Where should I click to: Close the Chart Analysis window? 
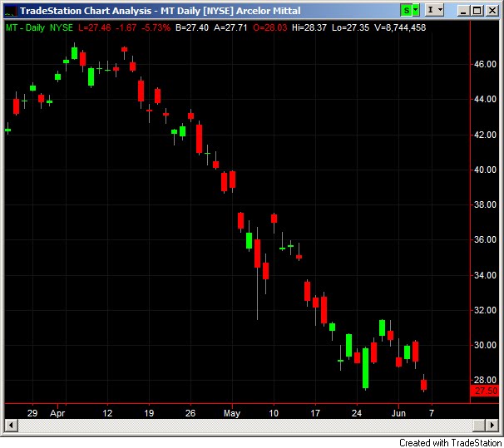tap(492, 11)
